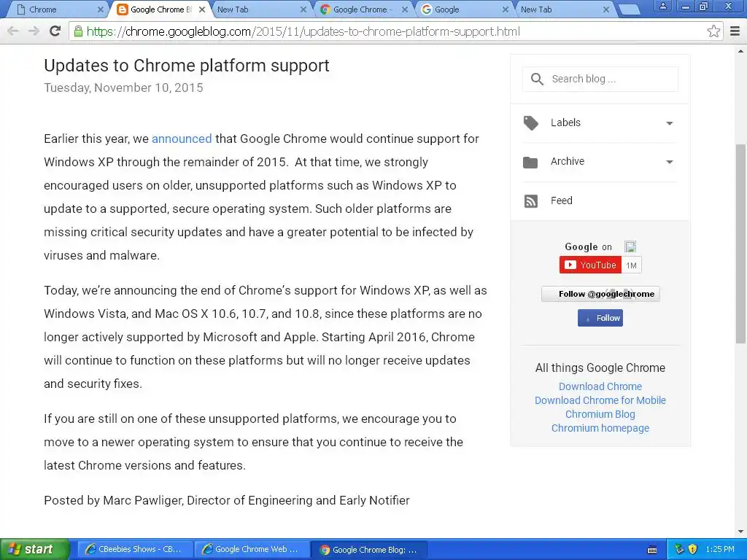Click the 1:25 PM clock
The height and width of the screenshot is (560, 747).
720,550
